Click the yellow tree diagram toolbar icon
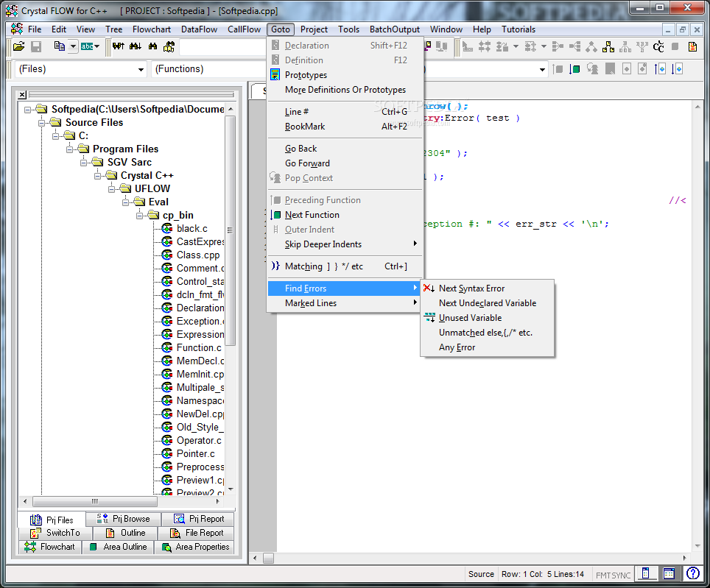The height and width of the screenshot is (588, 710). [x=608, y=46]
